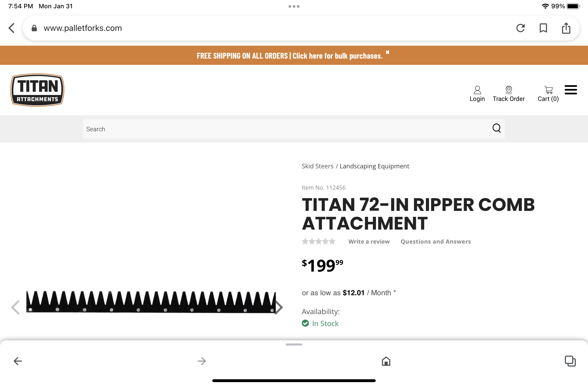Viewport: 588px width, 386px height.
Task: Open the Login account icon
Action: click(x=477, y=94)
